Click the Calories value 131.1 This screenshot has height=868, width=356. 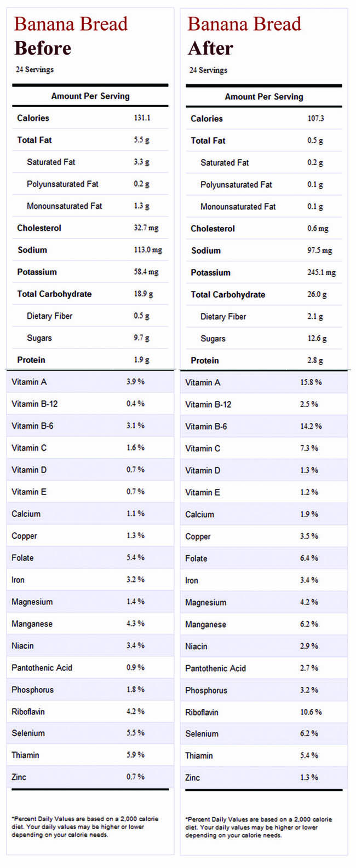coord(142,118)
